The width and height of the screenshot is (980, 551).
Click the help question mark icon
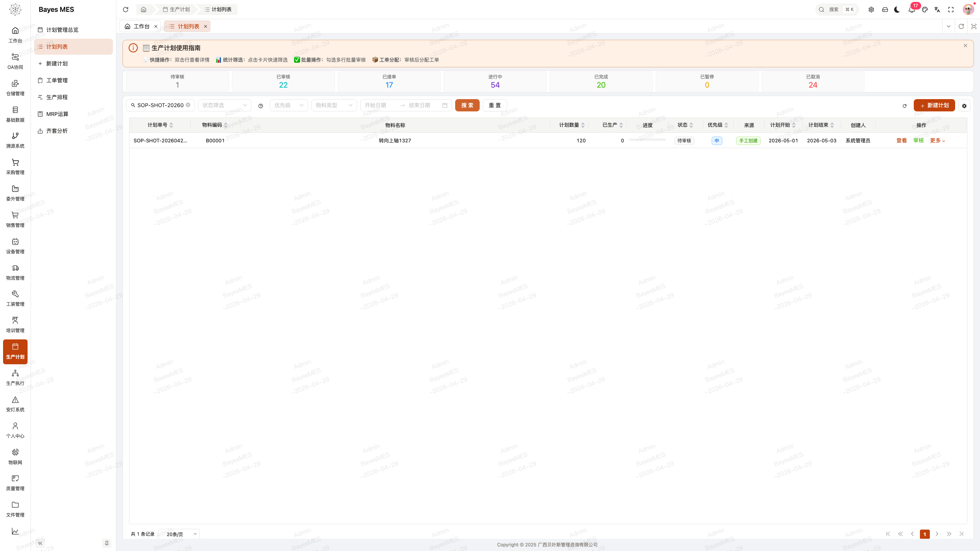coord(261,106)
